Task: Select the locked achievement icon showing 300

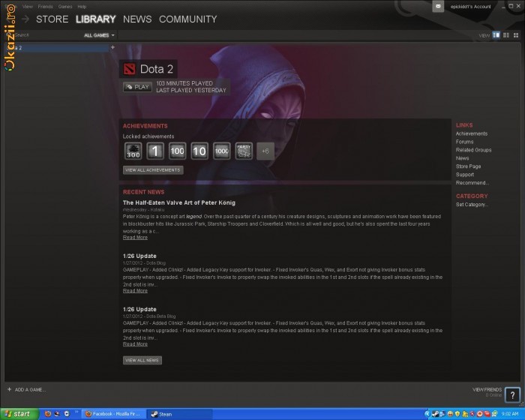Action: pos(133,151)
